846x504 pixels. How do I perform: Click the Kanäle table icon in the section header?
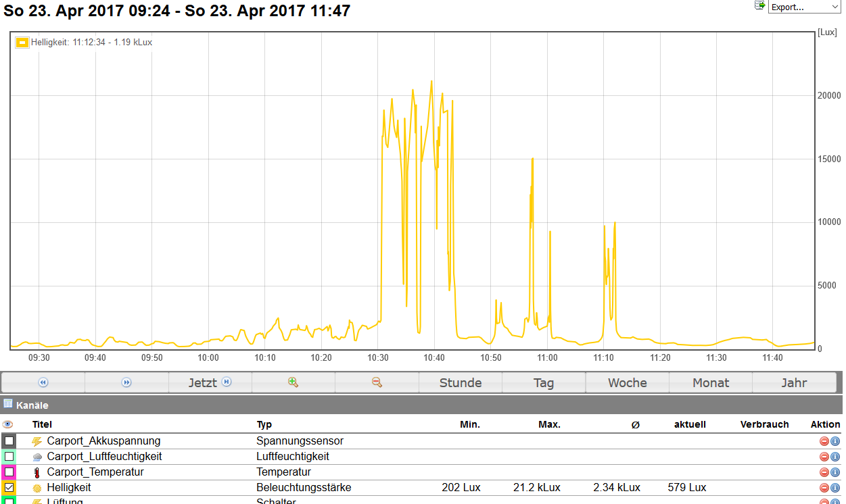click(8, 404)
